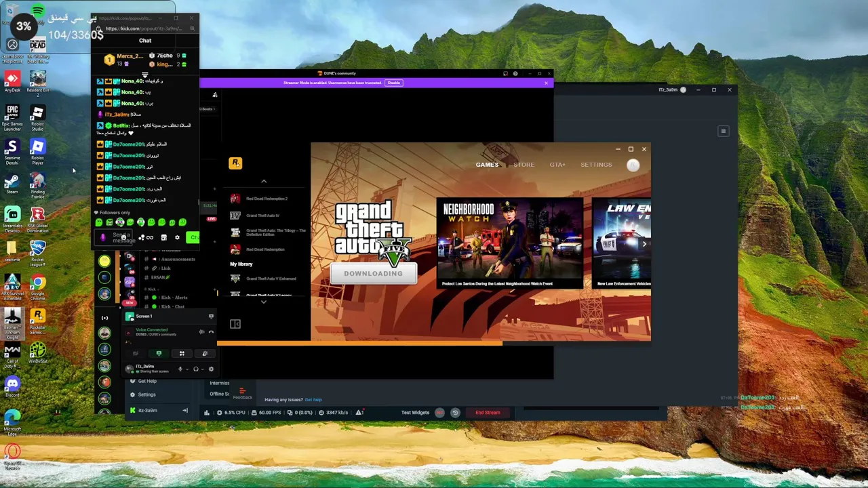Collapse the Kick channel category in Discord
Screen dimensions: 868x488
[x=152, y=289]
